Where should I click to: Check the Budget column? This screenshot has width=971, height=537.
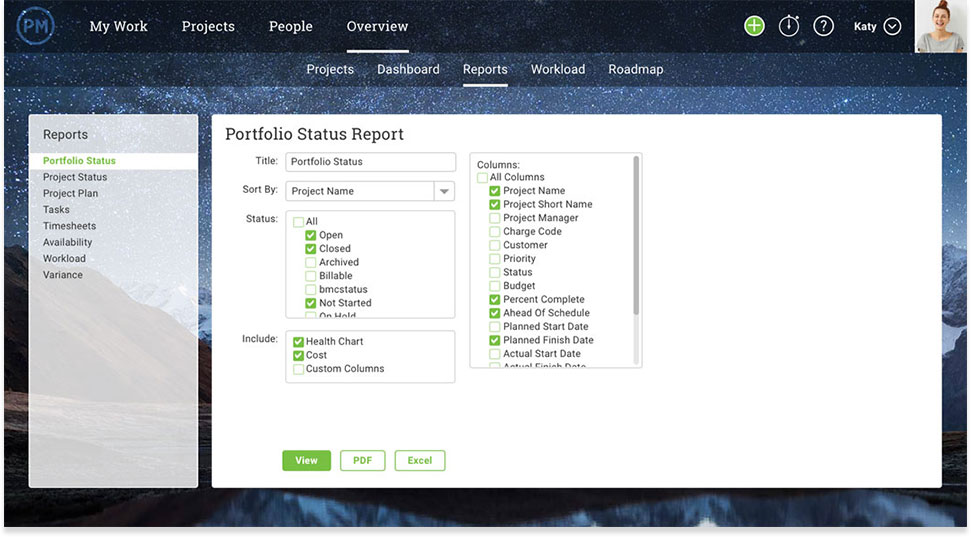pyautogui.click(x=495, y=287)
